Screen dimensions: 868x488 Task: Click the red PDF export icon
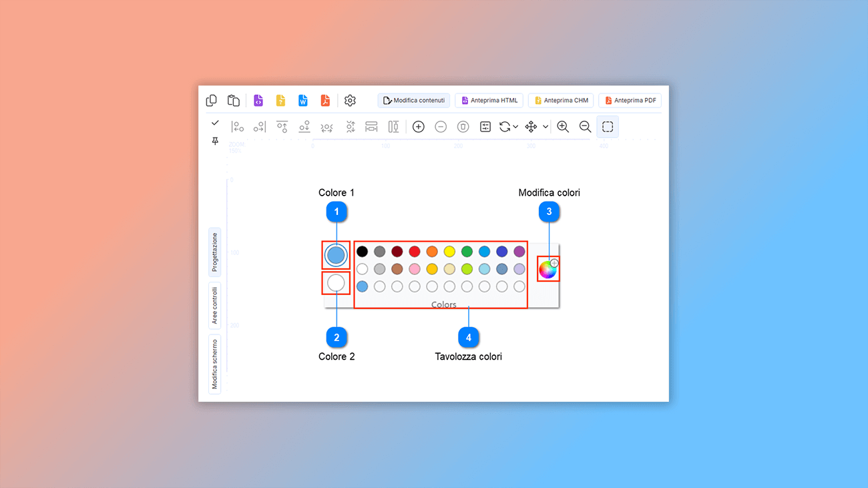325,100
